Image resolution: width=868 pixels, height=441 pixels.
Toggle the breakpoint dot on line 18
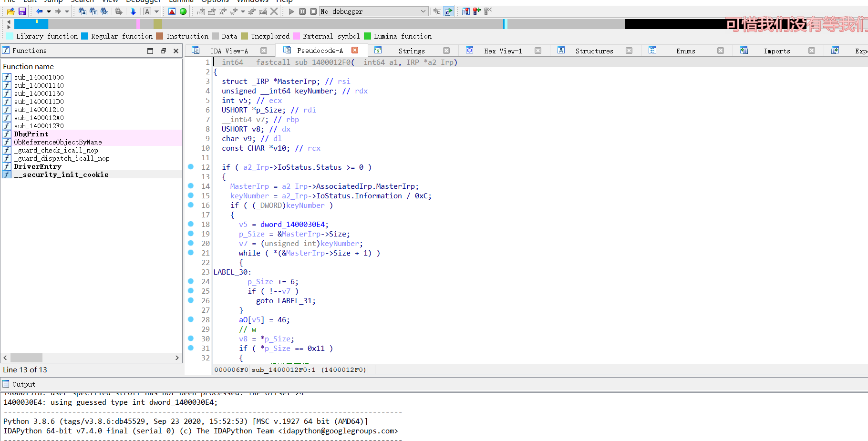pyautogui.click(x=191, y=224)
